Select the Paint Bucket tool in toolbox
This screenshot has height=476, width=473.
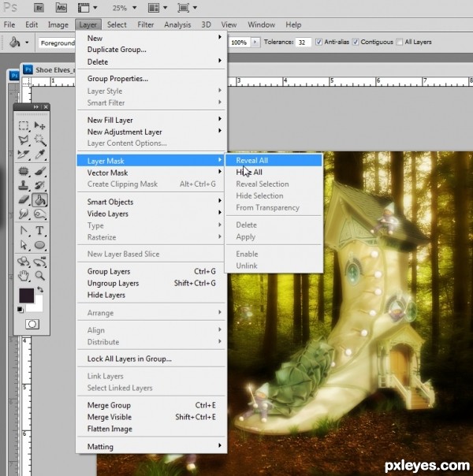(39, 199)
